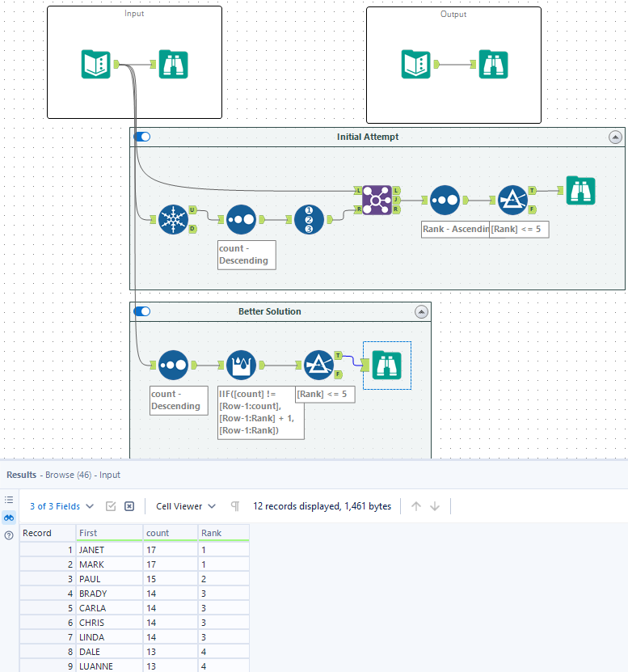The height and width of the screenshot is (672, 628).
Task: Click the PAUL cell
Action: (109, 578)
